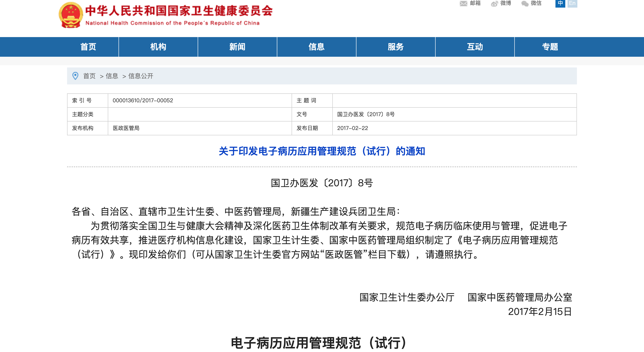
Task: Click the national emblem logo
Action: [x=71, y=15]
